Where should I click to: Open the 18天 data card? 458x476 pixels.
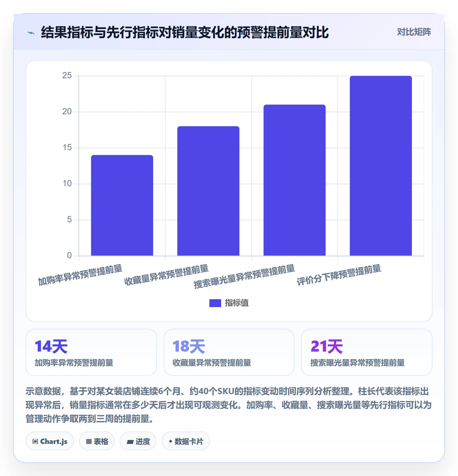[229, 352]
